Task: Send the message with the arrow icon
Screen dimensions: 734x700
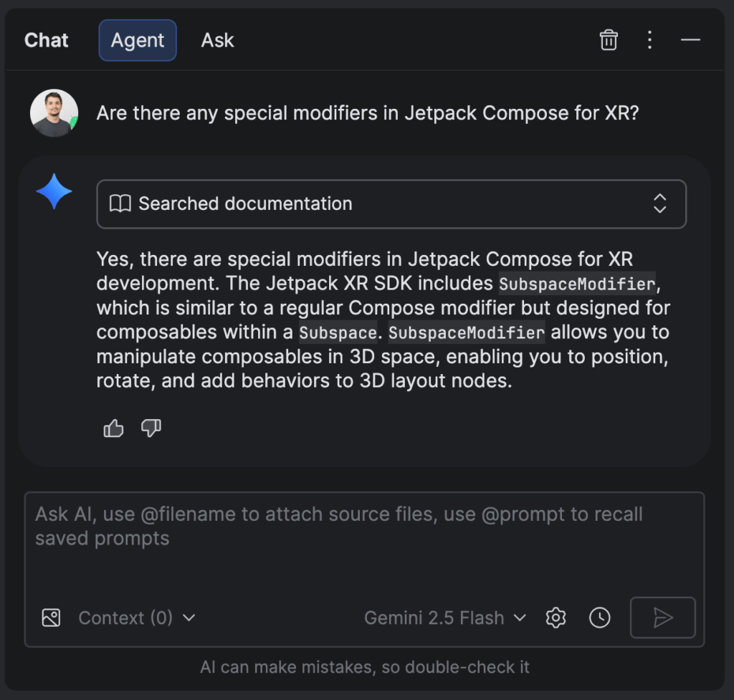Action: (x=662, y=618)
